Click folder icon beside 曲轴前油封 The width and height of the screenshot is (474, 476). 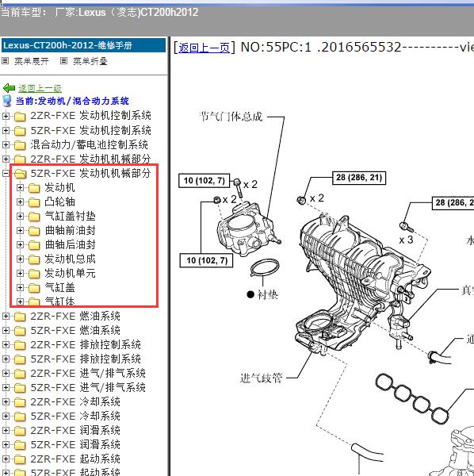coord(34,231)
